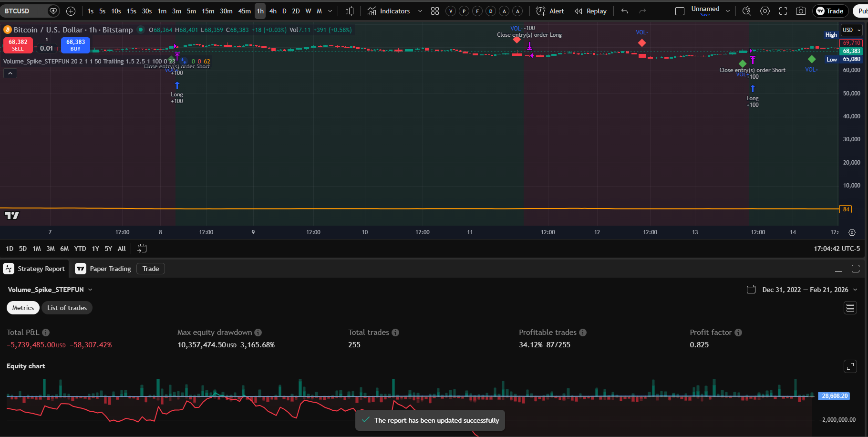The height and width of the screenshot is (437, 868).
Task: Select the candlestick chart style icon
Action: [x=350, y=10]
